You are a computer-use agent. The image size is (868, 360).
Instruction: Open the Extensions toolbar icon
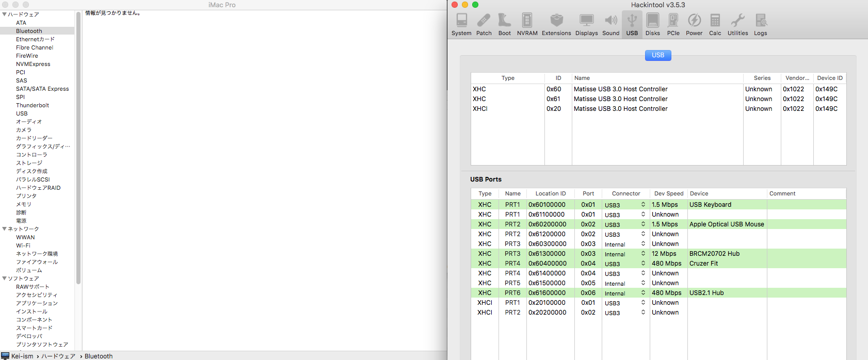click(556, 25)
